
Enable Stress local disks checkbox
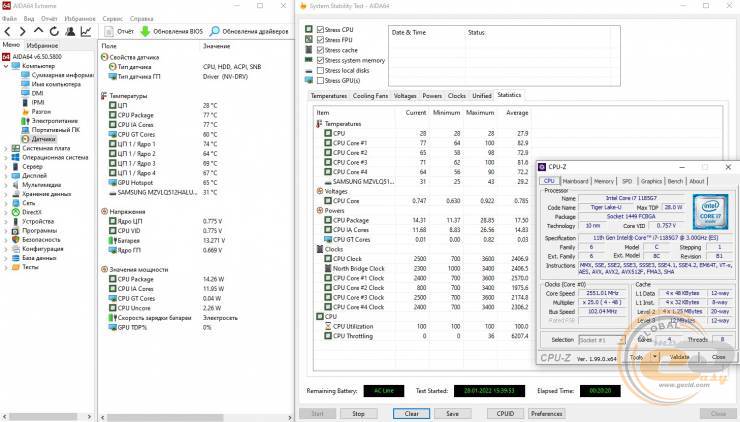pyautogui.click(x=320, y=70)
